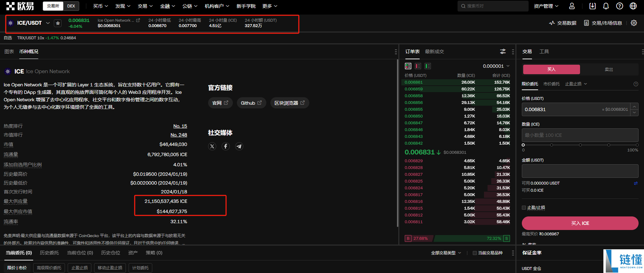Viewport: 644px width, 273px height.
Task: Open the Telegram social link
Action: (239, 146)
